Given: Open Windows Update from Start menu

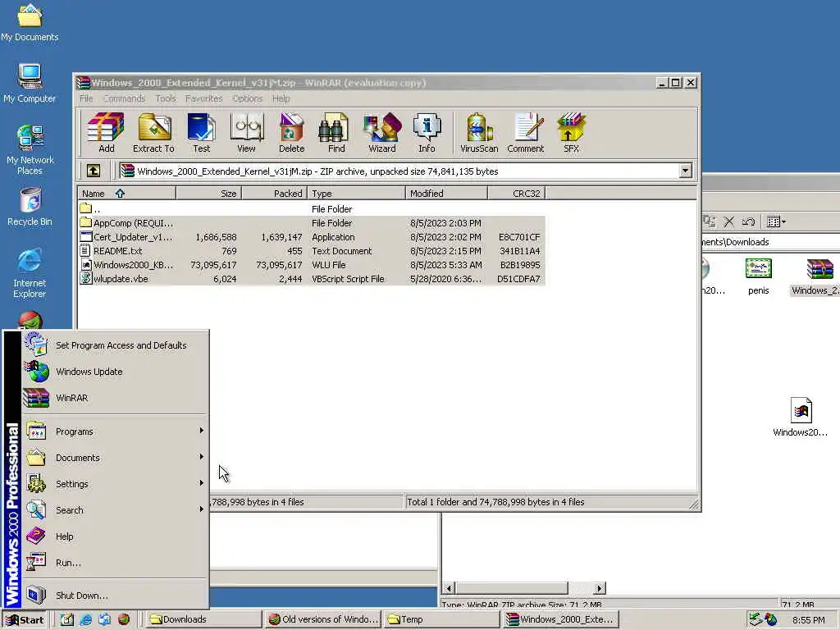Looking at the screenshot, I should [115, 372].
